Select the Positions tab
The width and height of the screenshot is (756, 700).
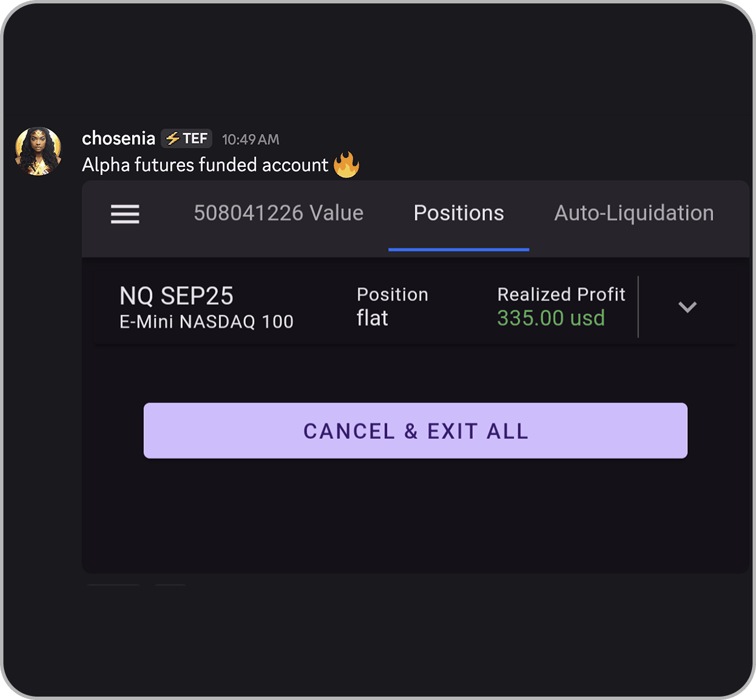[x=459, y=213]
